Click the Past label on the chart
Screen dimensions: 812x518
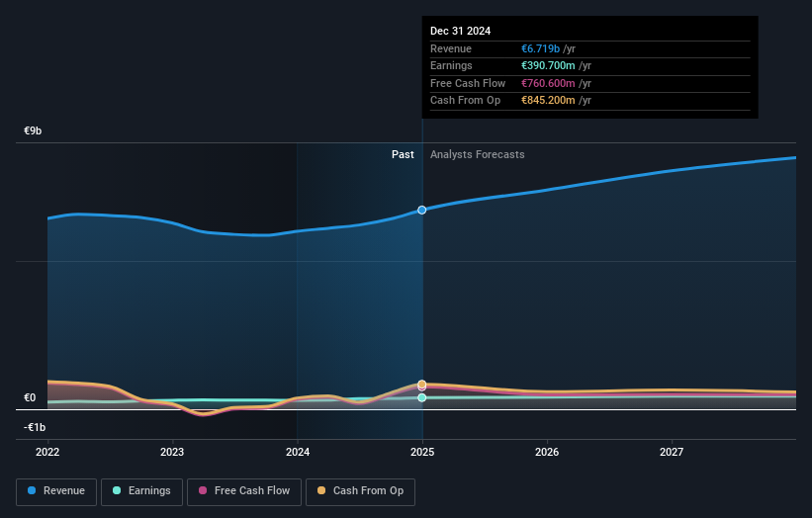point(403,155)
